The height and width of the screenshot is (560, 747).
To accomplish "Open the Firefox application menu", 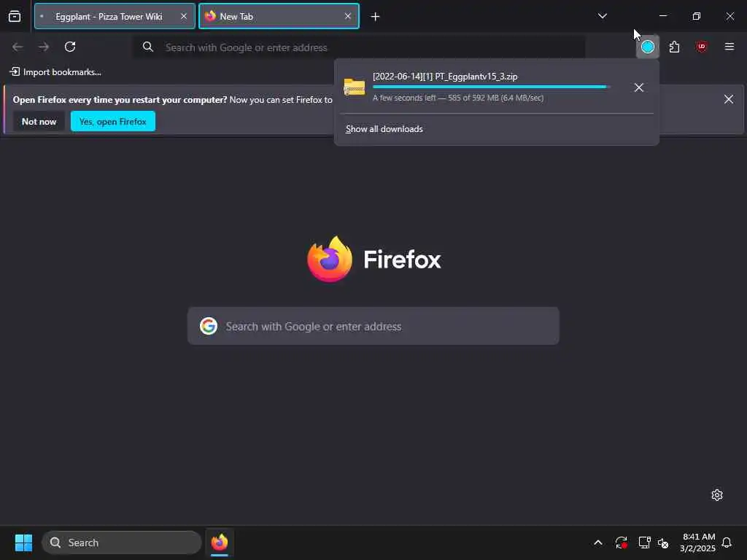I will click(729, 47).
